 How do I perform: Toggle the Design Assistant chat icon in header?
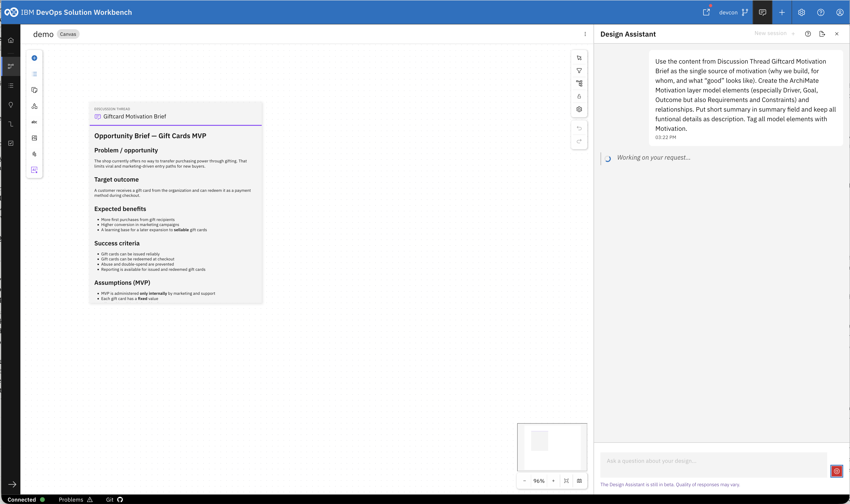point(762,13)
